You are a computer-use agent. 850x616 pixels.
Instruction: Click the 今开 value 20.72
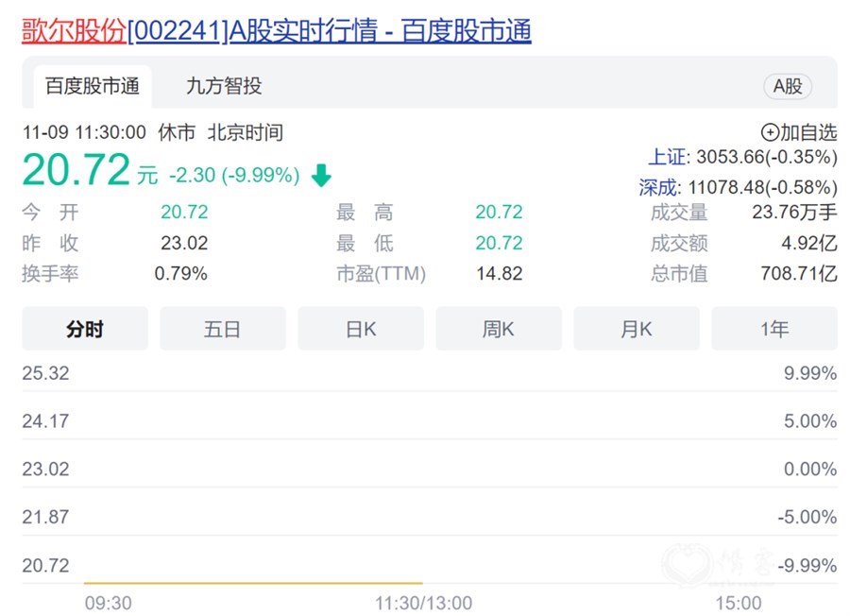tap(184, 212)
